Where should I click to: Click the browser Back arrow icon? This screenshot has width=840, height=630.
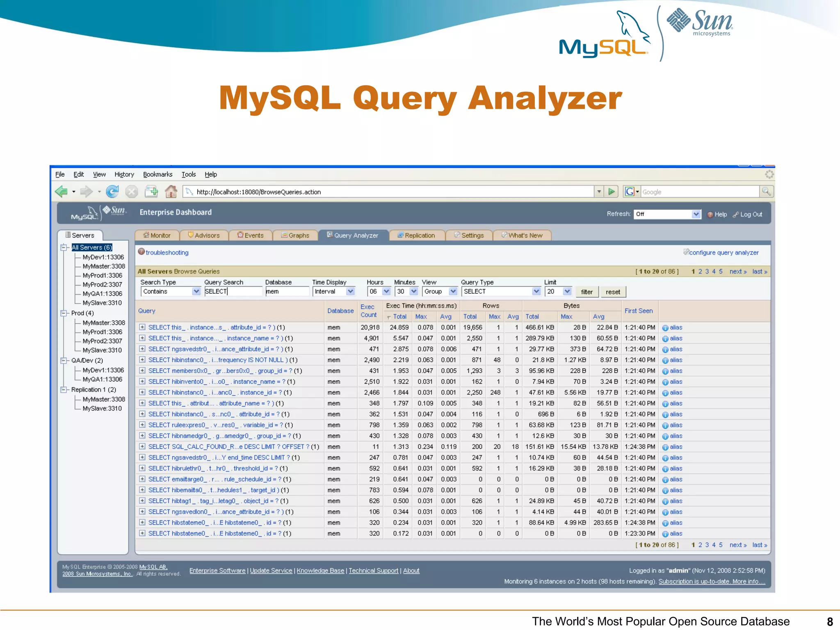pos(62,192)
